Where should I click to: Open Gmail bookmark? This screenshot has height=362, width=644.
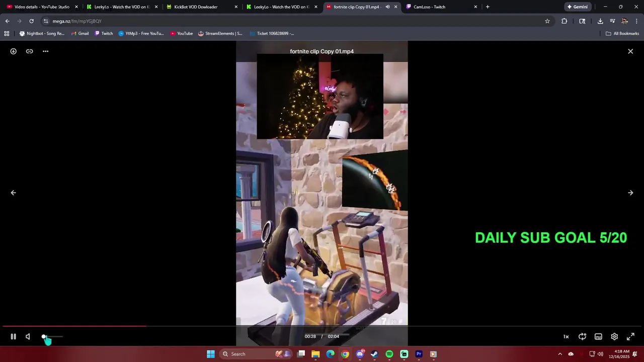[x=80, y=34]
